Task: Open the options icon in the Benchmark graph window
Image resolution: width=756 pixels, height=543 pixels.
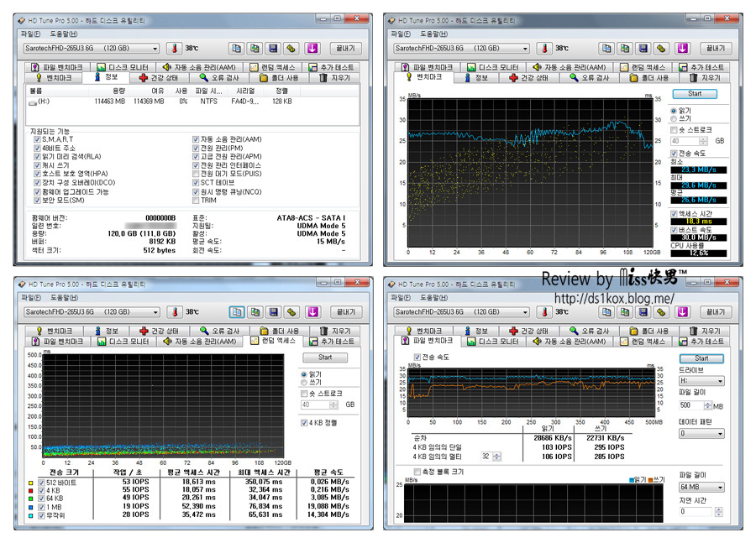Action: click(662, 48)
